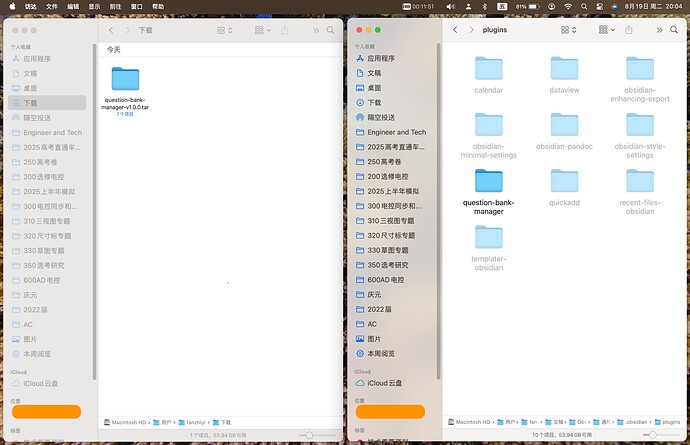Open the 前往 menu in menu bar
The image size is (690, 445).
[115, 6]
